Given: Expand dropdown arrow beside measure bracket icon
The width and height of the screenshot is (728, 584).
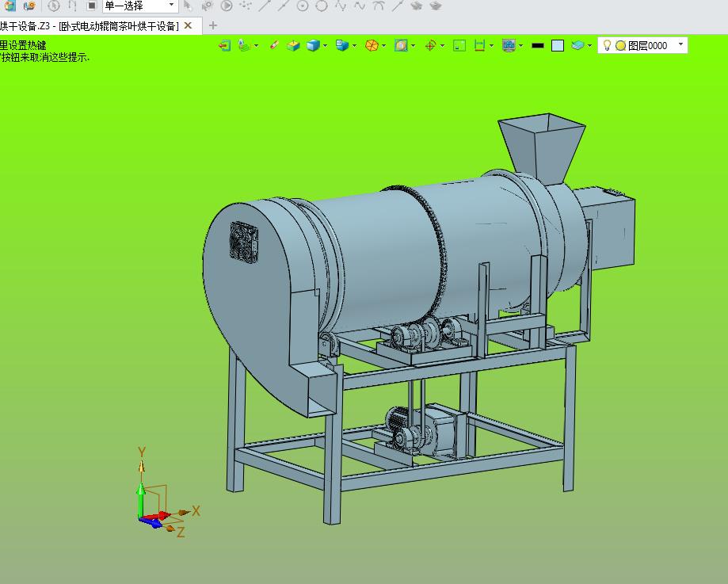Looking at the screenshot, I should click(492, 45).
